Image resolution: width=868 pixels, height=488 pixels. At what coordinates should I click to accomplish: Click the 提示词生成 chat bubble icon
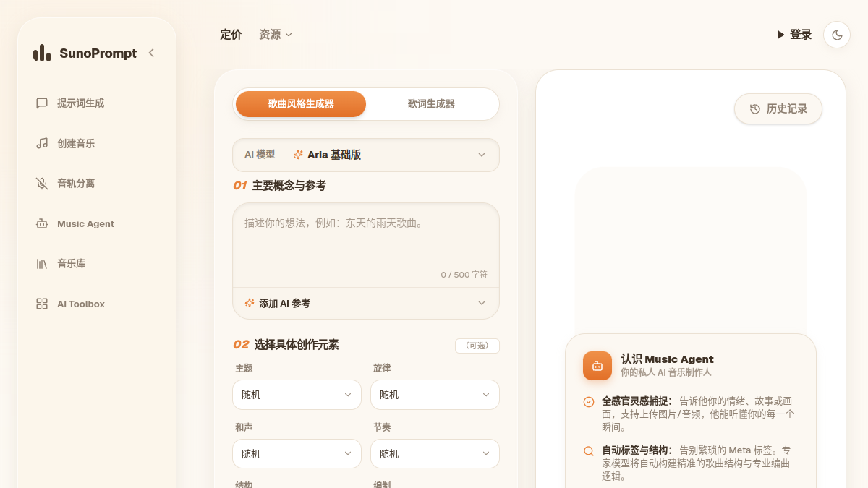click(42, 103)
